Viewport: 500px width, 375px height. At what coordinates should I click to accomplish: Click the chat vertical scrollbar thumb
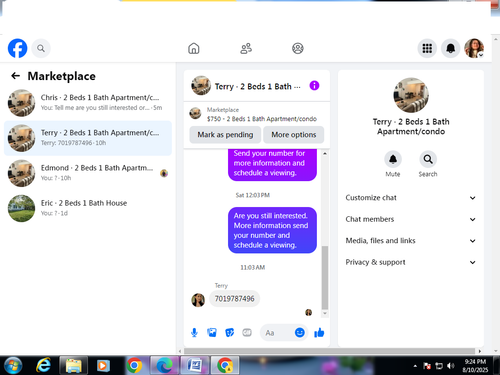pos(325,277)
